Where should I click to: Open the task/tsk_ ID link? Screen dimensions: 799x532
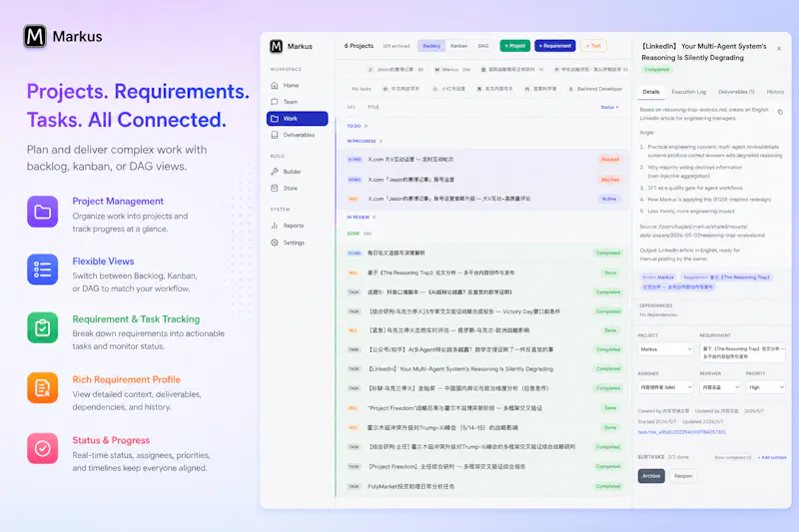[681, 432]
